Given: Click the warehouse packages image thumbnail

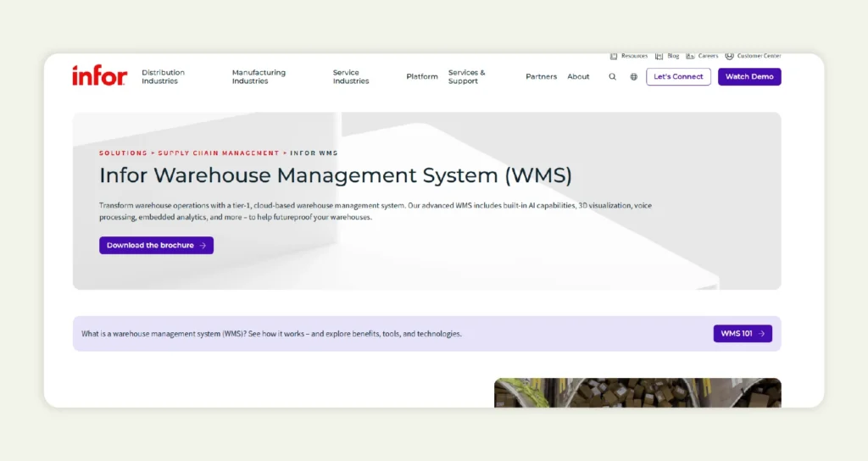Looking at the screenshot, I should (x=637, y=393).
